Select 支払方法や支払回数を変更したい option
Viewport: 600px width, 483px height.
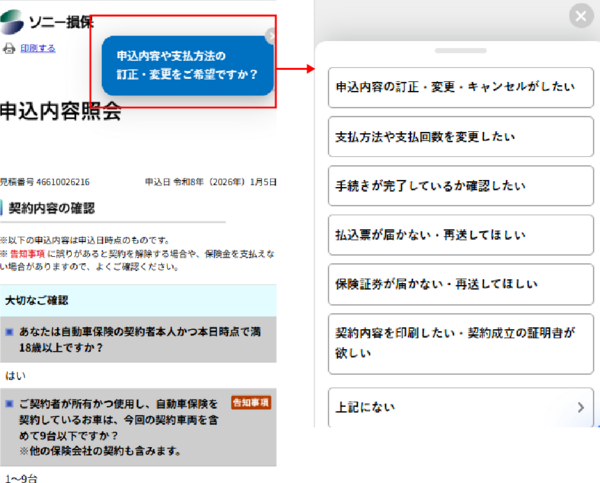[x=461, y=137]
